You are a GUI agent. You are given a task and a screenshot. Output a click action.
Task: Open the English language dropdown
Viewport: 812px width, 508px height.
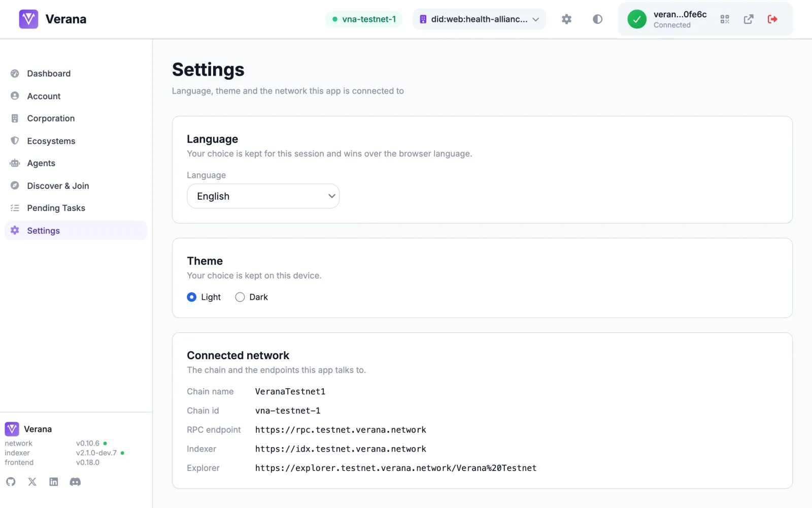coord(263,196)
